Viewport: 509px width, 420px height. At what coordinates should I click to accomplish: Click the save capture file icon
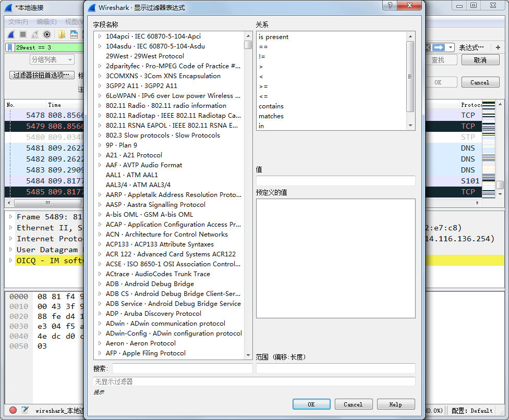click(x=74, y=34)
